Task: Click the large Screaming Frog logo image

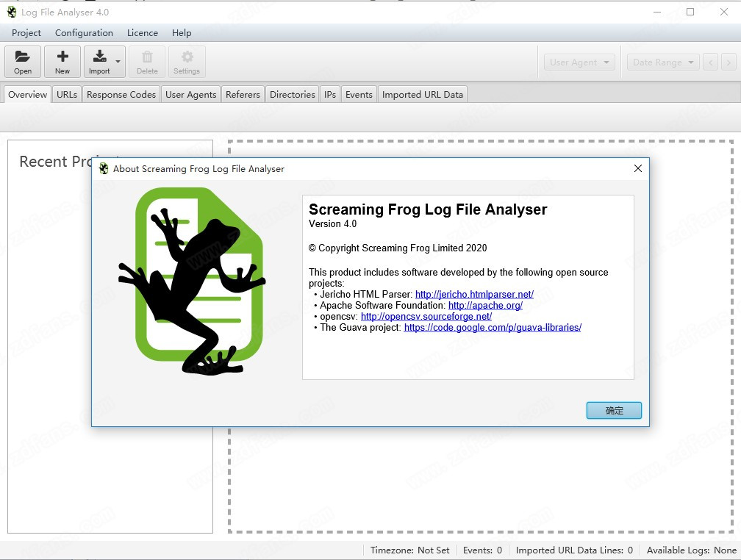Action: 193,281
